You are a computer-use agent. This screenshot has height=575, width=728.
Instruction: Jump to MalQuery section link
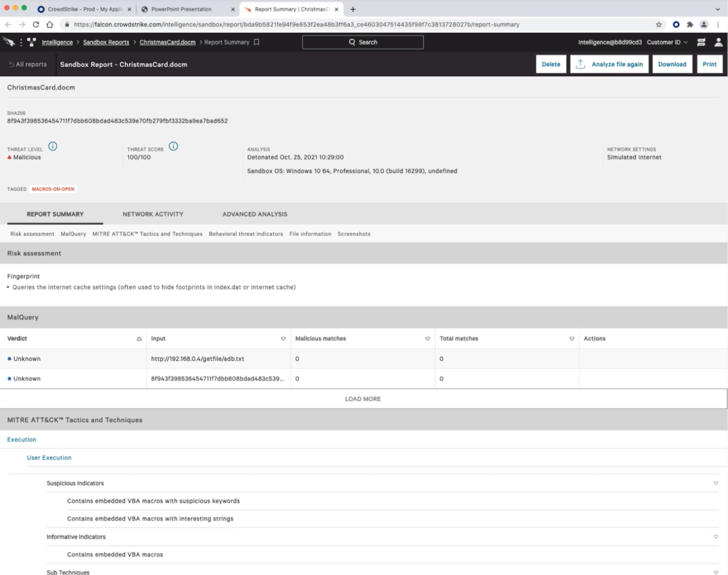[x=73, y=234]
